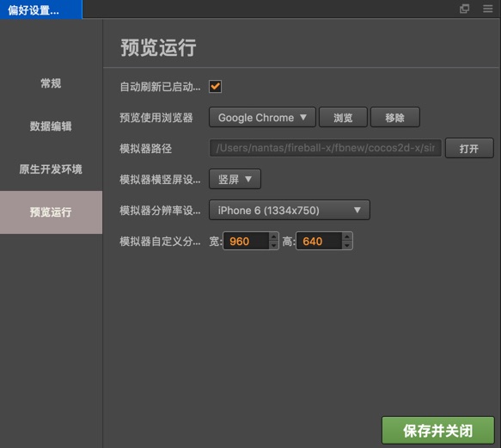The width and height of the screenshot is (501, 448).
Task: Toggle the 自动刷新已启动 checkbox
Action: pos(215,86)
